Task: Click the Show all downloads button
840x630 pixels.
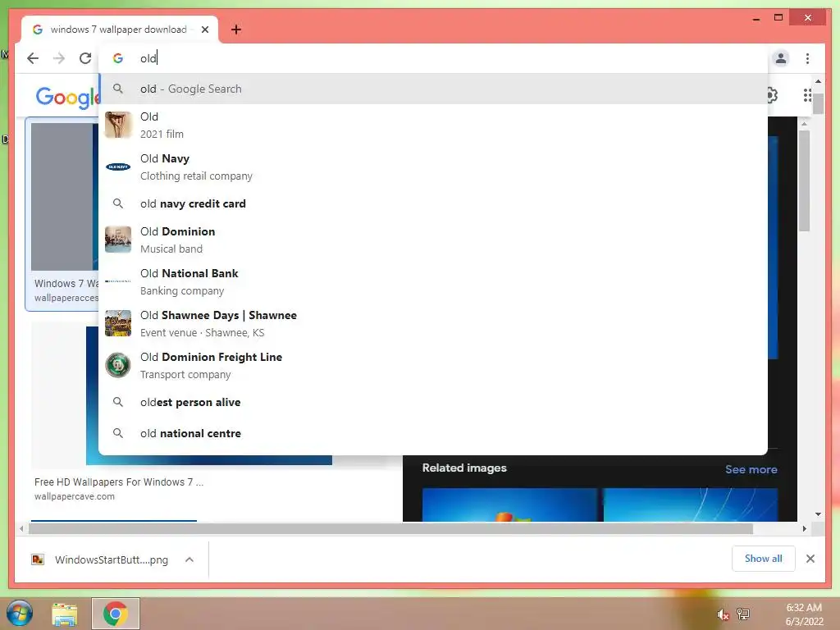Action: tap(764, 559)
